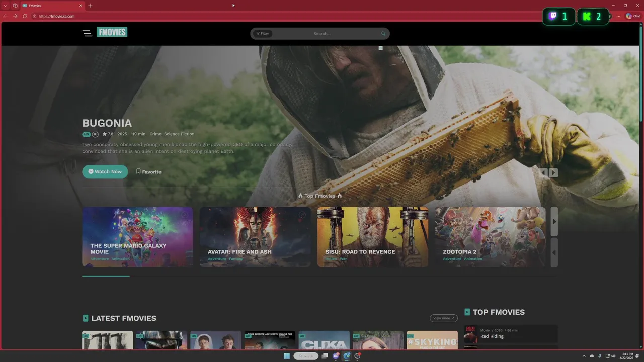Open the BUGONIA title

(107, 123)
